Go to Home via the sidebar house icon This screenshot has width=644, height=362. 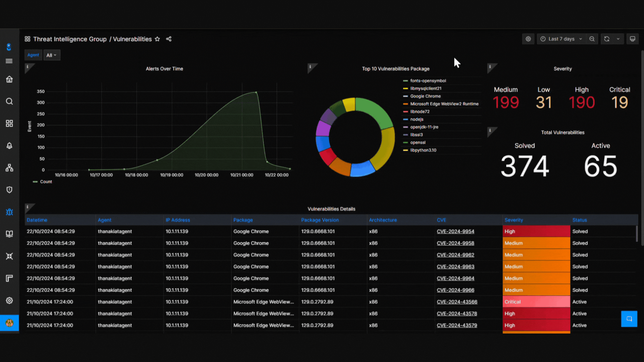[9, 79]
